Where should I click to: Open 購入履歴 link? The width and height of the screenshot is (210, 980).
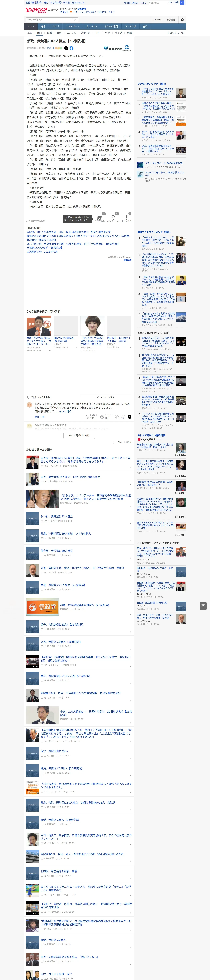point(171,19)
